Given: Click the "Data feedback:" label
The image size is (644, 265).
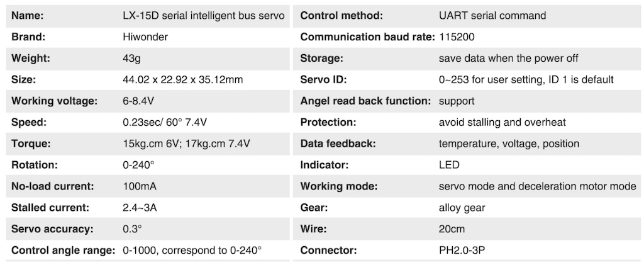Looking at the screenshot, I should pyautogui.click(x=338, y=144).
